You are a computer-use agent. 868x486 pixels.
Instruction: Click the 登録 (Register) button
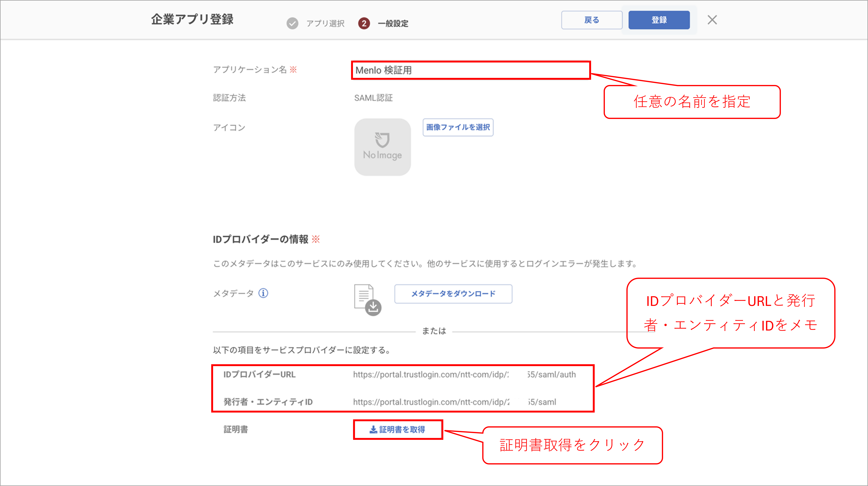tap(659, 20)
